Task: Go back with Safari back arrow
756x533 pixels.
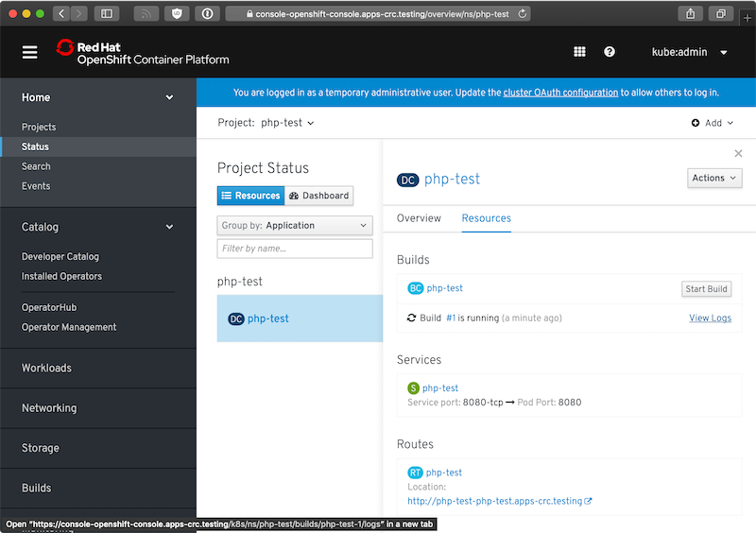Action: pyautogui.click(x=61, y=13)
